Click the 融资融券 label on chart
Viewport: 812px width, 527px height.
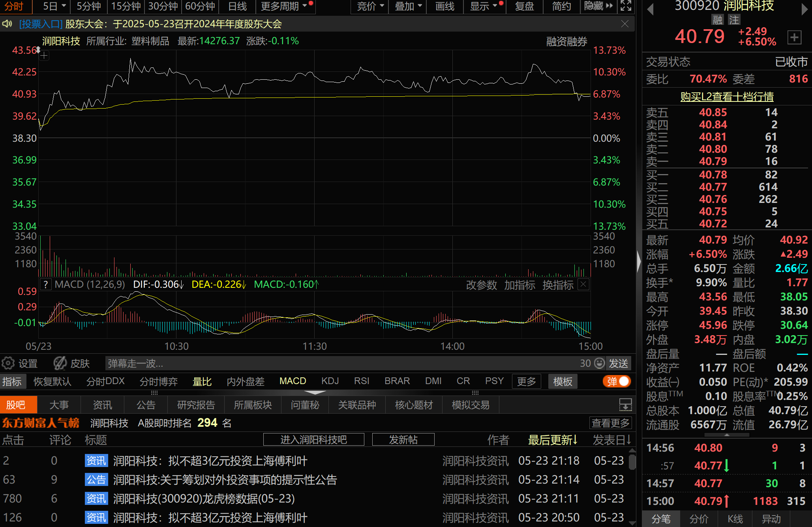pyautogui.click(x=566, y=41)
